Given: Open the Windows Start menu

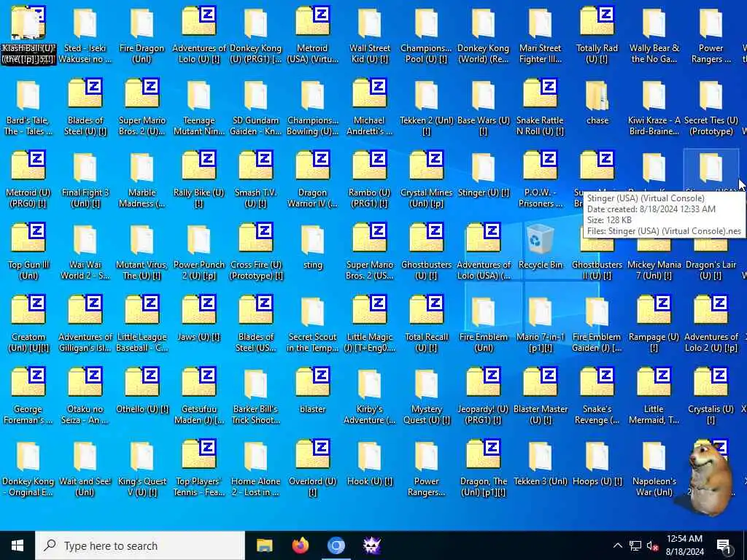Looking at the screenshot, I should [18, 545].
